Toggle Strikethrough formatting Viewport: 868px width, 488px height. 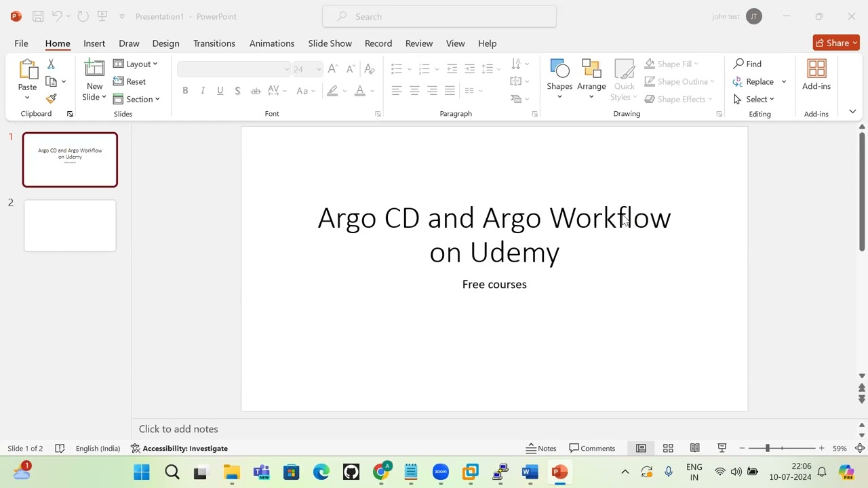256,91
